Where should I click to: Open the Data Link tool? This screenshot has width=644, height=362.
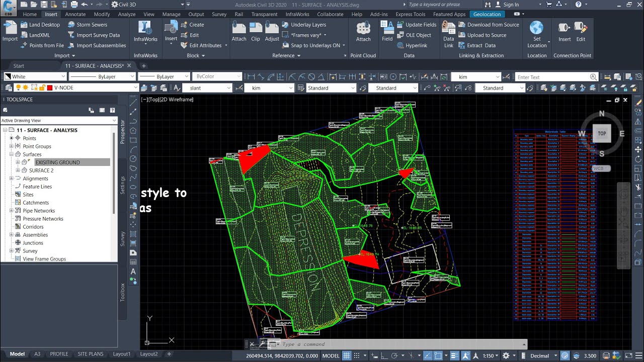(x=448, y=34)
